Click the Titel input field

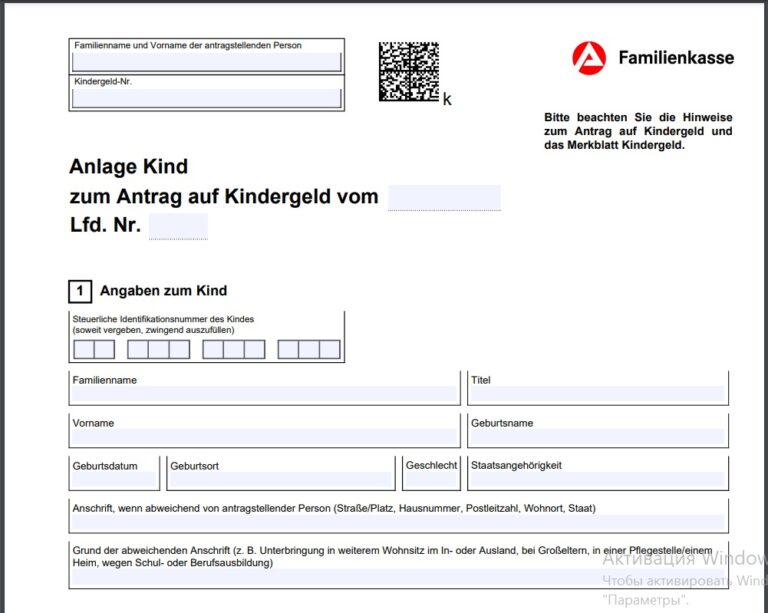598,394
